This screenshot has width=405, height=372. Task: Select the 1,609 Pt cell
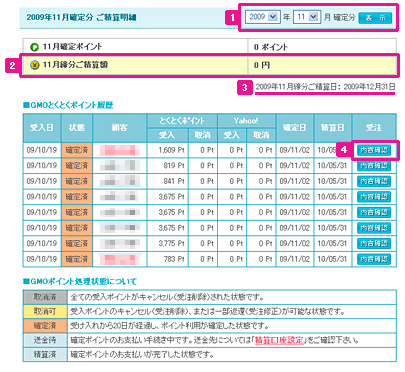tap(168, 150)
